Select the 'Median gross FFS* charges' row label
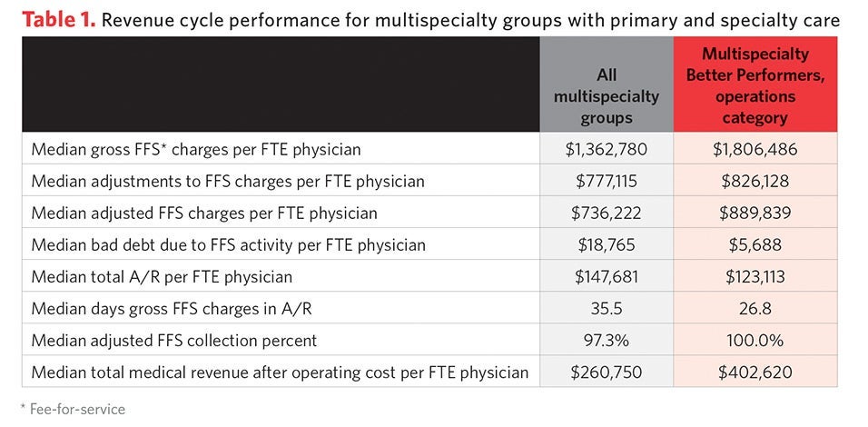The height and width of the screenshot is (427, 868). coord(196,149)
